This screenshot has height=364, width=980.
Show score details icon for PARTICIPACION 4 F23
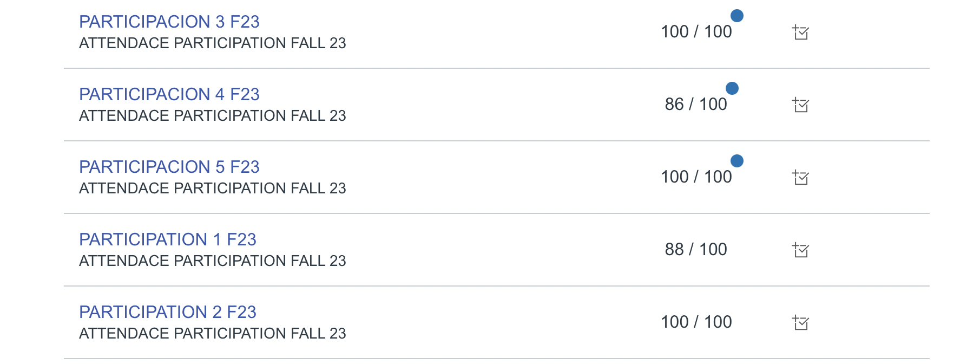point(800,105)
